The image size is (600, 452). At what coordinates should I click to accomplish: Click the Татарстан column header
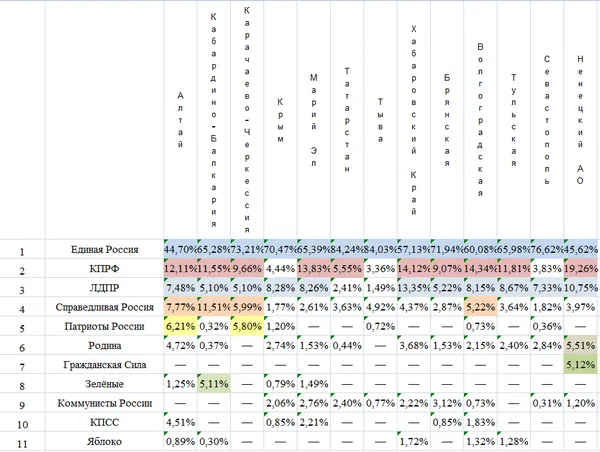347,120
